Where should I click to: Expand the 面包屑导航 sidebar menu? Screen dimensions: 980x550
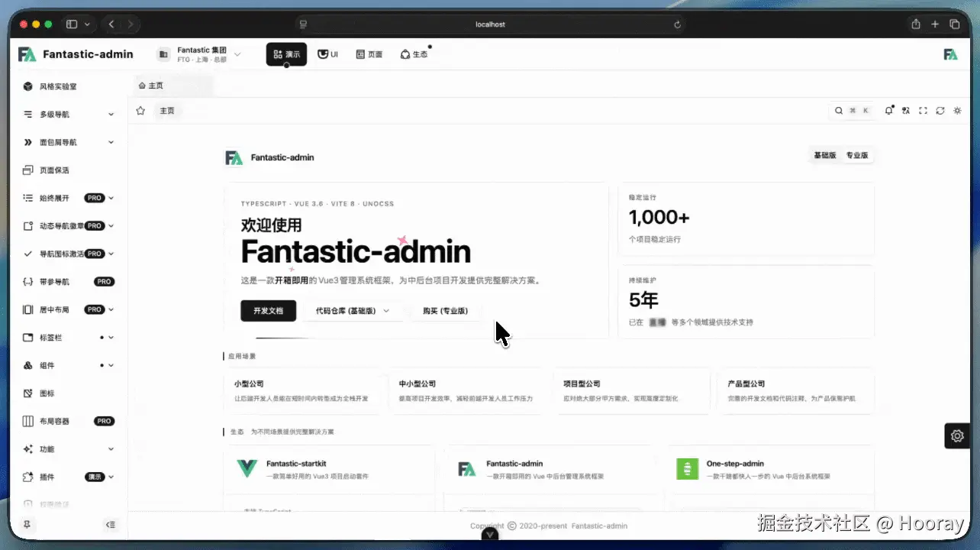click(67, 142)
